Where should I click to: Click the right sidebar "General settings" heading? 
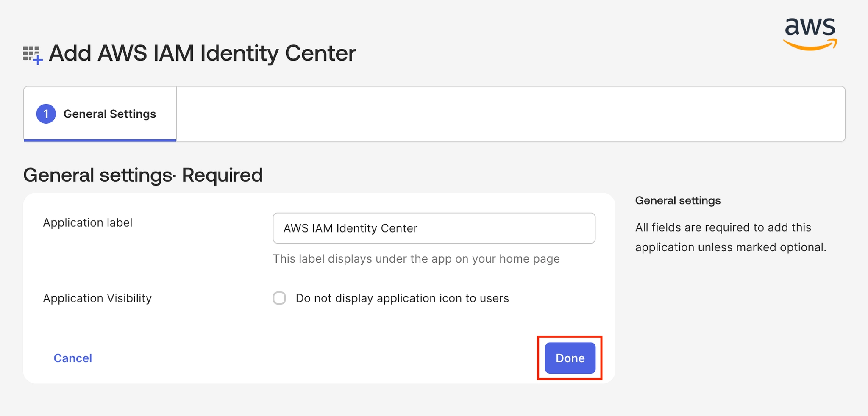(677, 201)
